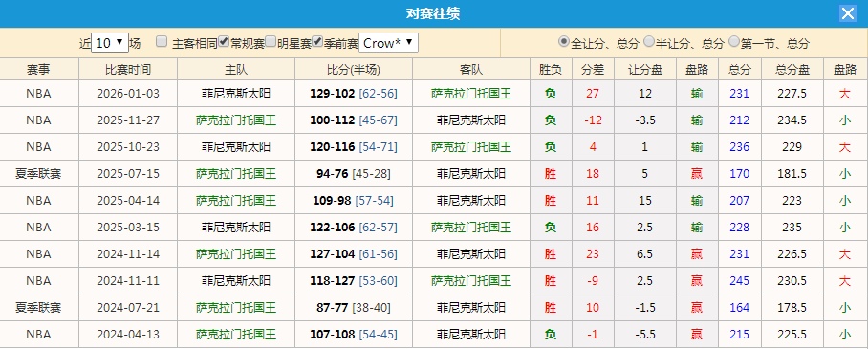Click half-time score [38-40]
The width and height of the screenshot is (868, 349).
click(372, 308)
